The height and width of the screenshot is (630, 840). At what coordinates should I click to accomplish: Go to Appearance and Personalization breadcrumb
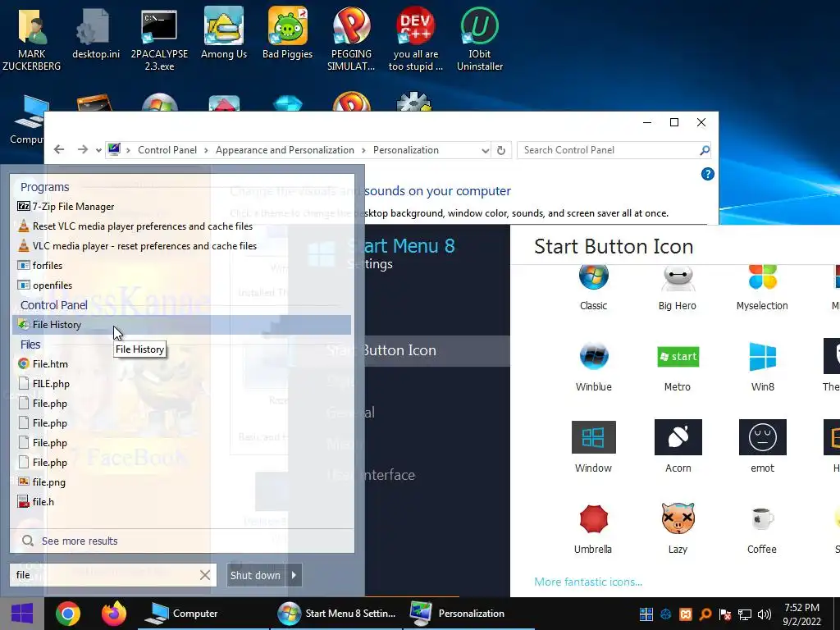(285, 151)
